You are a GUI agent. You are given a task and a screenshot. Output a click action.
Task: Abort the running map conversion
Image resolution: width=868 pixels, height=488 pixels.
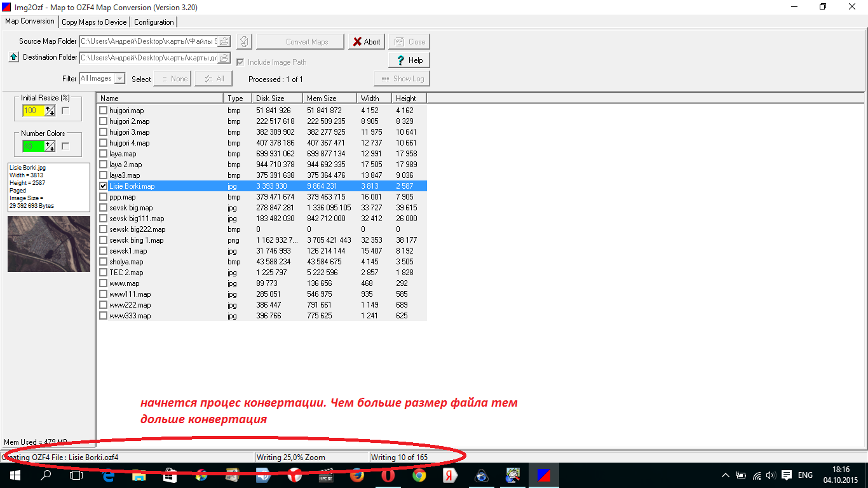(x=367, y=42)
